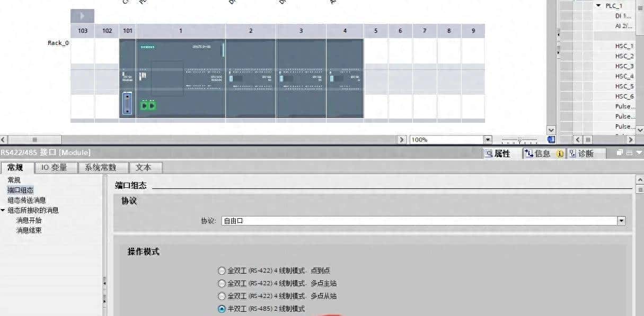Select the DI 1... row in device overview
This screenshot has width=644, height=316.
point(623,16)
